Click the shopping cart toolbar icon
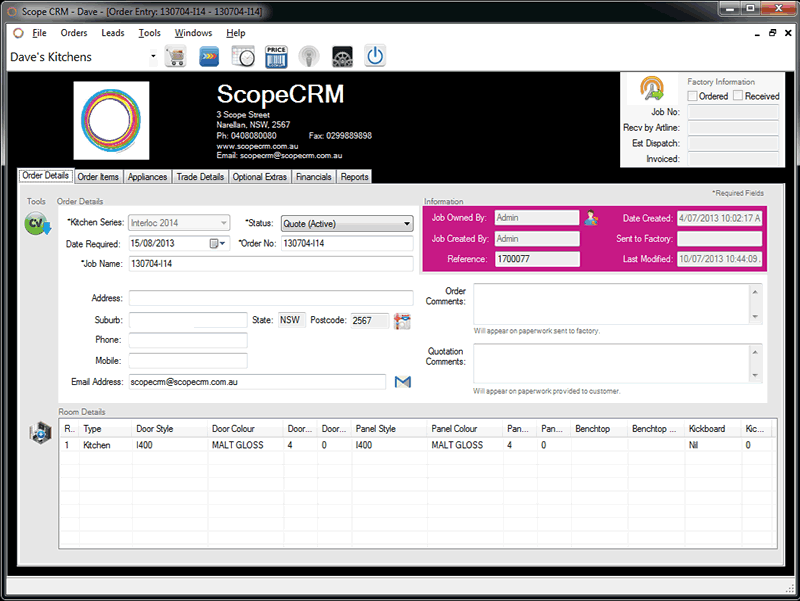 pos(176,56)
